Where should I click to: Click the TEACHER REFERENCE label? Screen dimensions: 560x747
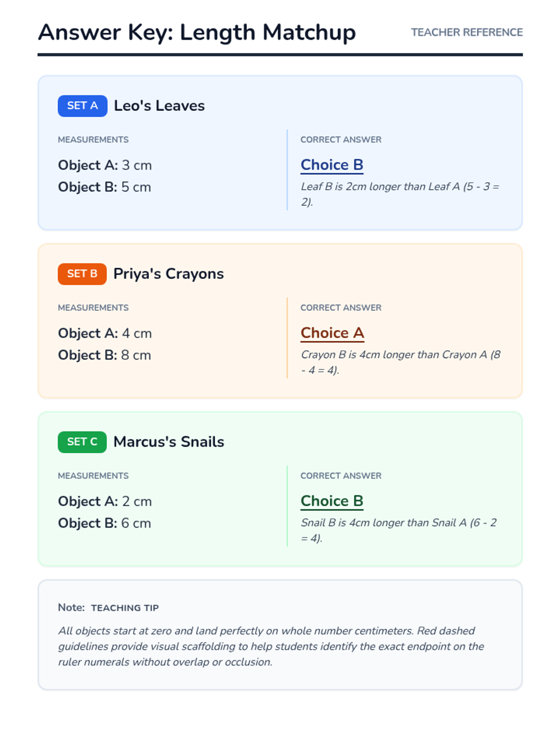pos(467,33)
